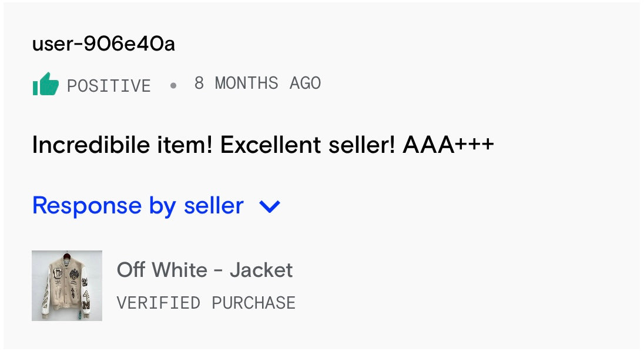The width and height of the screenshot is (644, 351).
Task: Click the 8 MONTHS AGO timestamp
Action: click(x=257, y=83)
